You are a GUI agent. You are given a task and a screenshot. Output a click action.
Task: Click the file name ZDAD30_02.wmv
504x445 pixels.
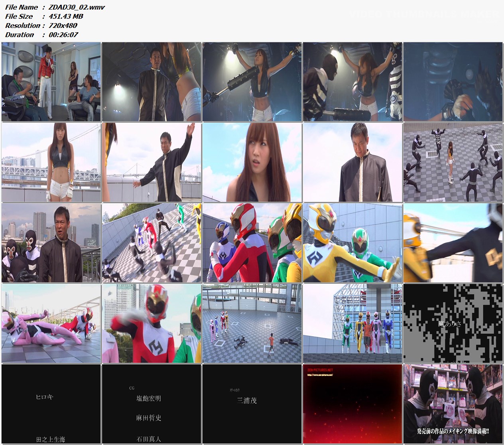pos(77,7)
